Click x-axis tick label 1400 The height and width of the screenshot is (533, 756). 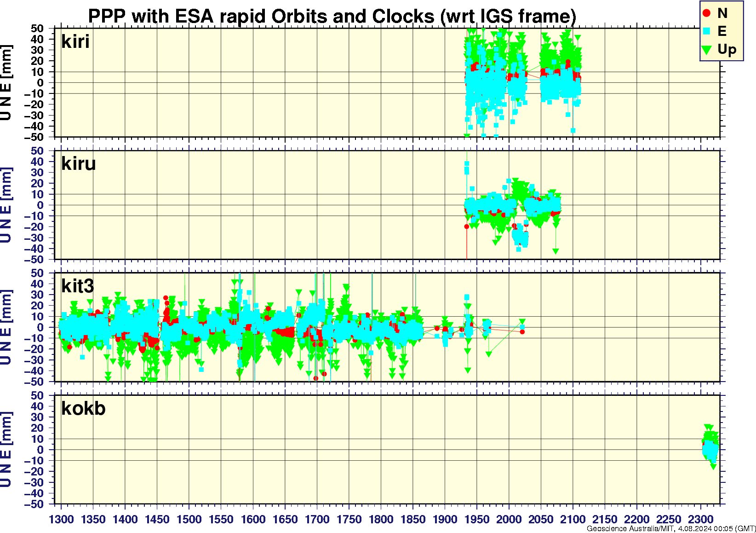[125, 519]
